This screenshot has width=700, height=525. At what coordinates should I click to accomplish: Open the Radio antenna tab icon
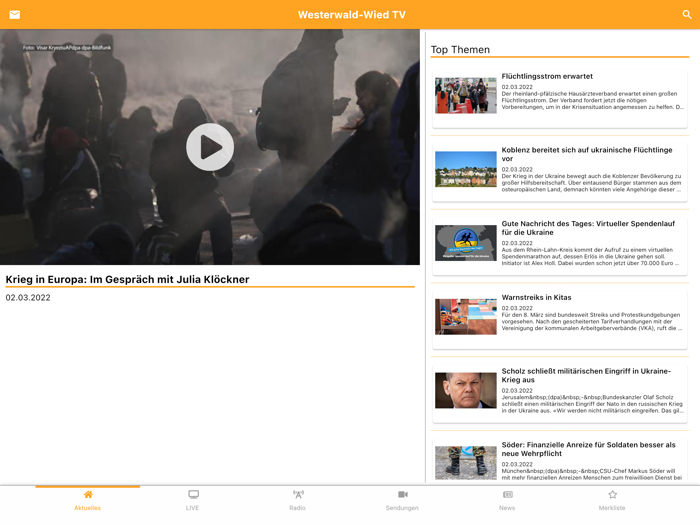click(x=298, y=494)
